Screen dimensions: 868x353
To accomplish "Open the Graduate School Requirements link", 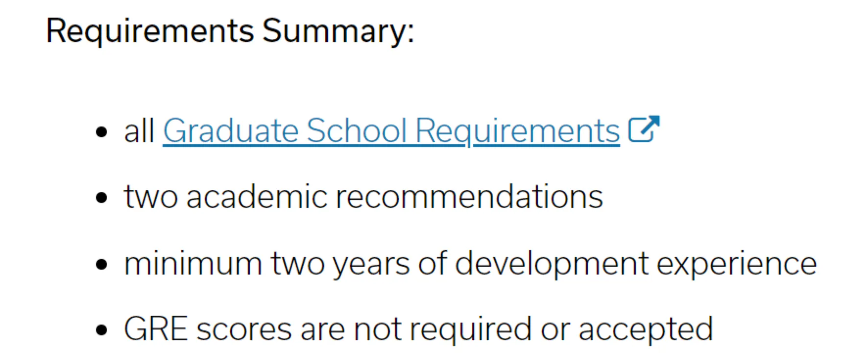I will 391,131.
